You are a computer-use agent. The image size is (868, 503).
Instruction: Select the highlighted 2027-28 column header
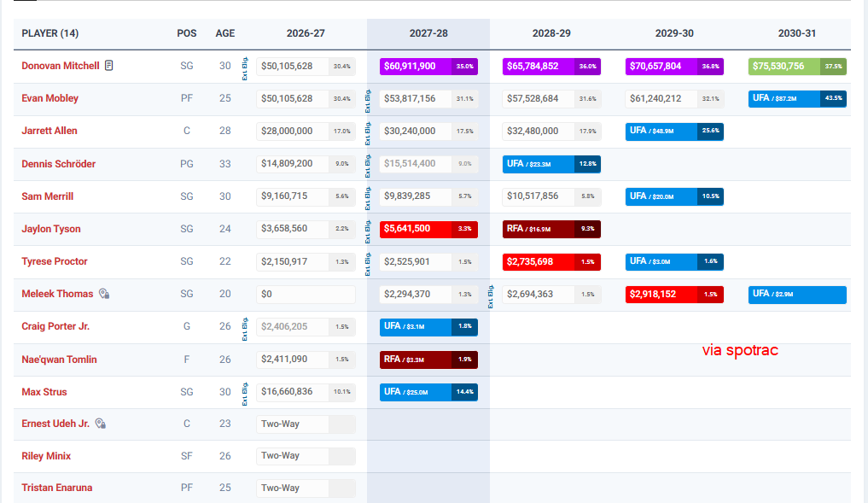428,33
